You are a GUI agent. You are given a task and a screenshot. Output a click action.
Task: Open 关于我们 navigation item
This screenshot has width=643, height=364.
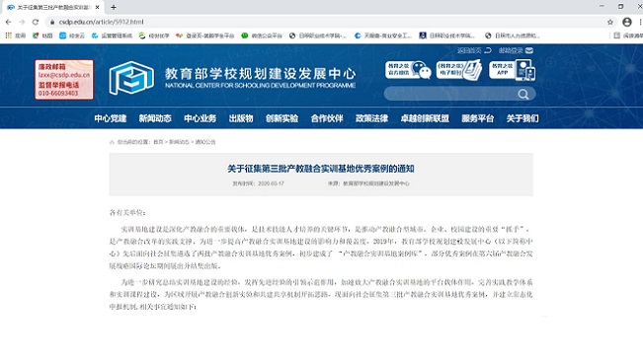pos(522,118)
